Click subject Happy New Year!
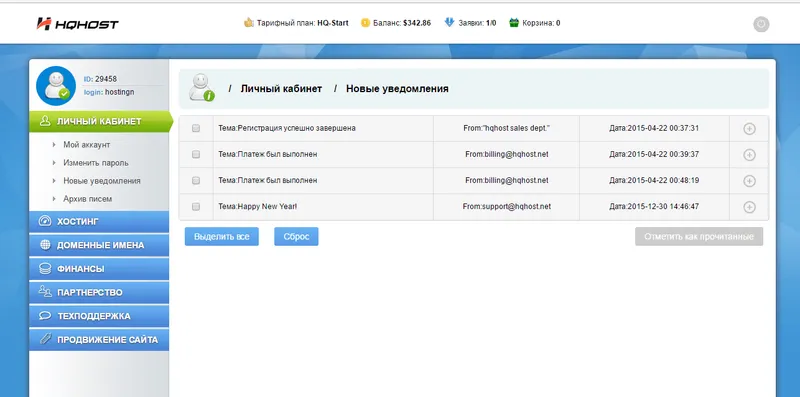This screenshot has height=397, width=800. [258, 207]
